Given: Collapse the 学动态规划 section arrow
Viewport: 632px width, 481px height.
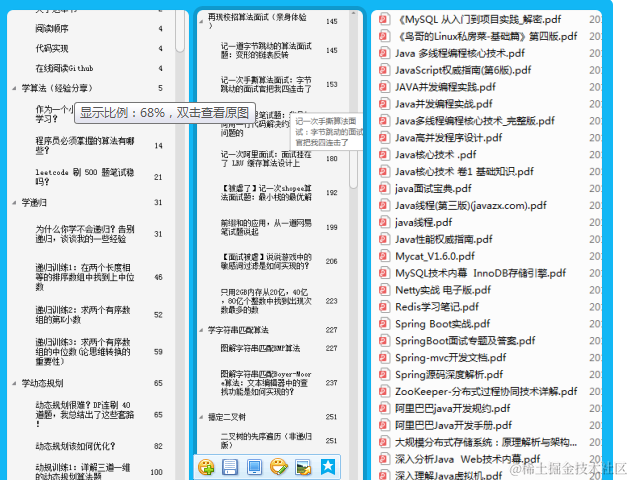Looking at the screenshot, I should point(14,383).
